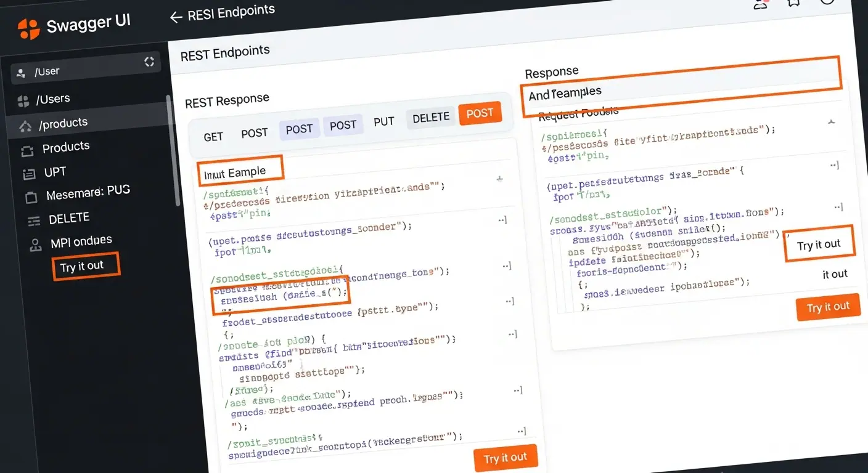Click the RESI Endpoints back link

pyautogui.click(x=223, y=14)
